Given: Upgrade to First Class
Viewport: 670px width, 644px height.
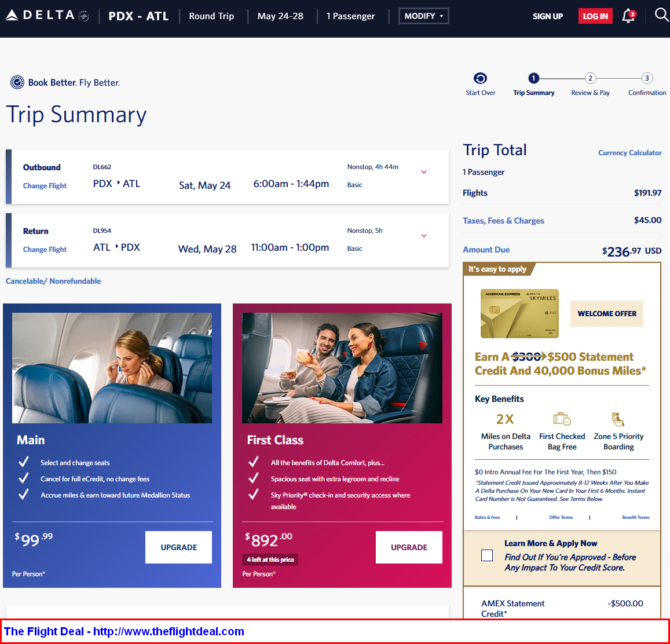Looking at the screenshot, I should point(409,547).
